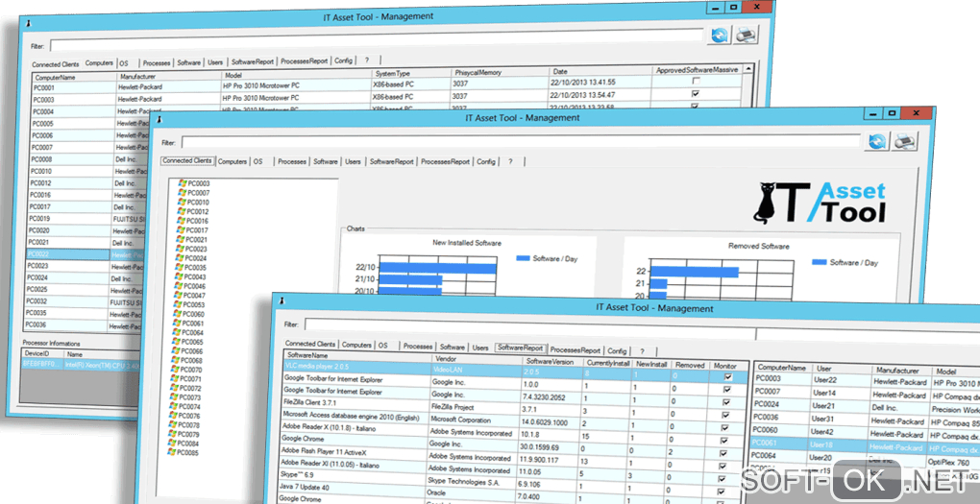This screenshot has height=504, width=980.
Task: Select PC0017 in the Connected Clients tree
Action: pyautogui.click(x=197, y=230)
